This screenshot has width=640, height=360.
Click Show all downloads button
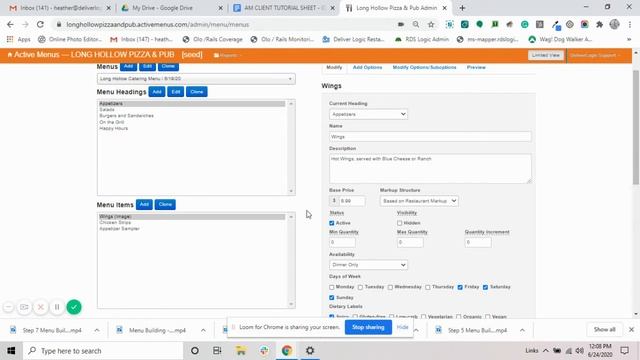pyautogui.click(x=604, y=329)
